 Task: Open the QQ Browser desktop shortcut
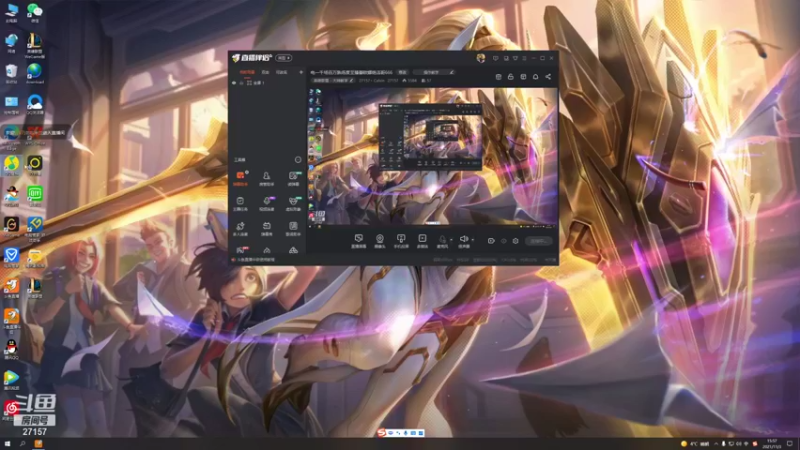point(35,105)
